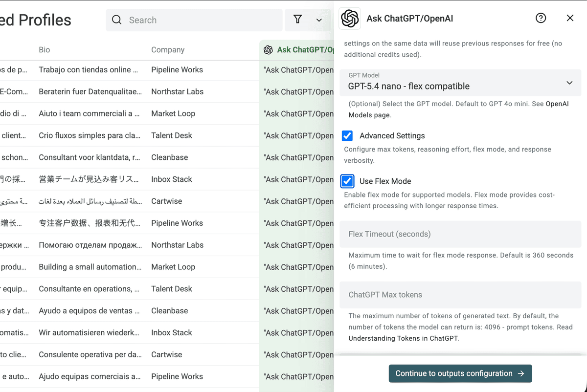Focus the ChatGPT Max tokens field
Image resolution: width=587 pixels, height=392 pixels.
point(460,295)
